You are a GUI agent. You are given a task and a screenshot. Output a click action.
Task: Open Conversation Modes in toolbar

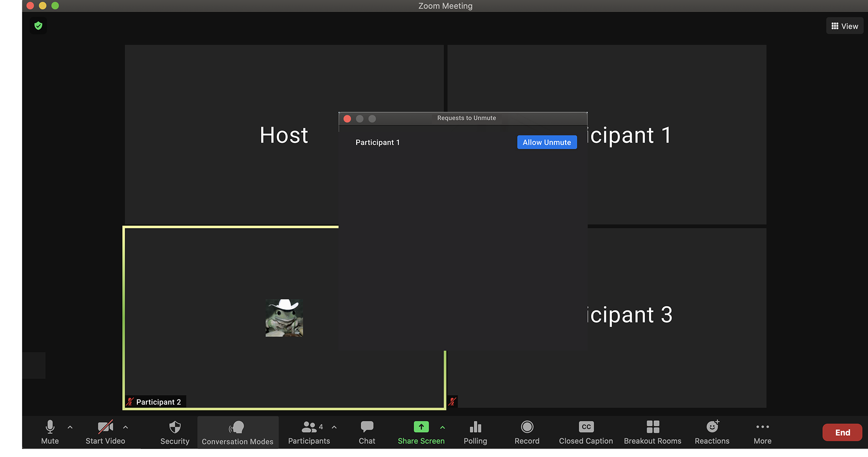click(x=238, y=433)
